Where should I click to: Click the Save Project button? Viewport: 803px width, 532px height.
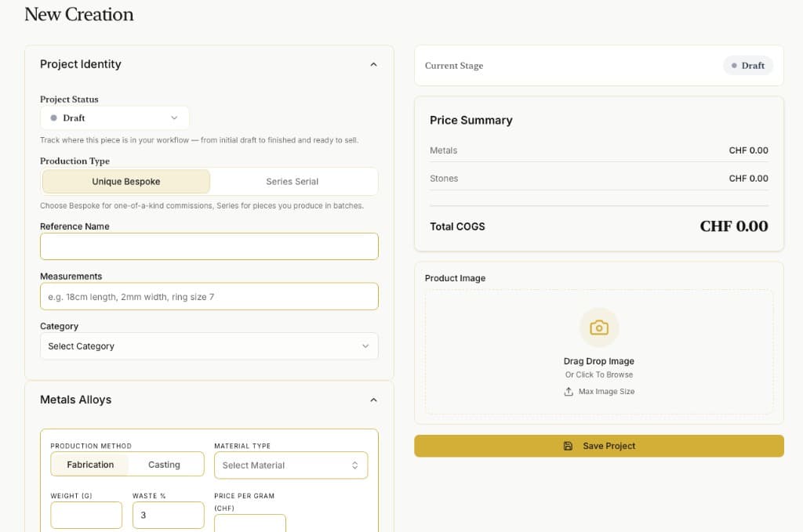(598, 446)
